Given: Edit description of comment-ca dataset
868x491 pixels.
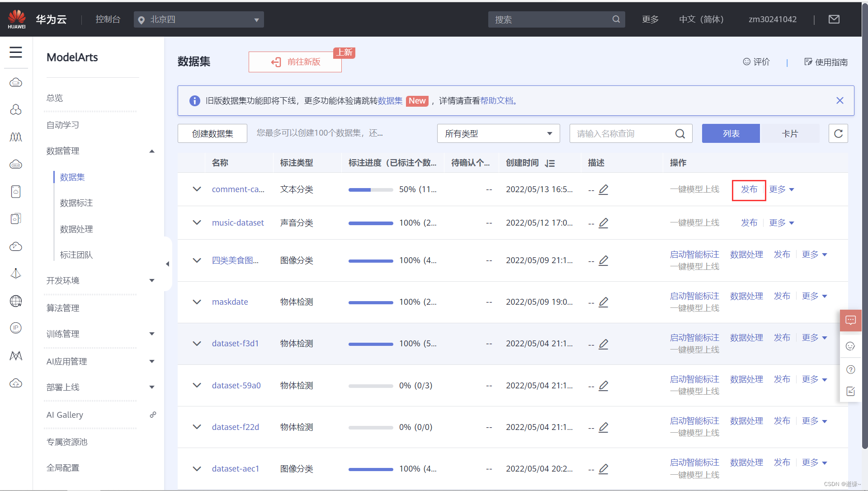Looking at the screenshot, I should tap(604, 189).
